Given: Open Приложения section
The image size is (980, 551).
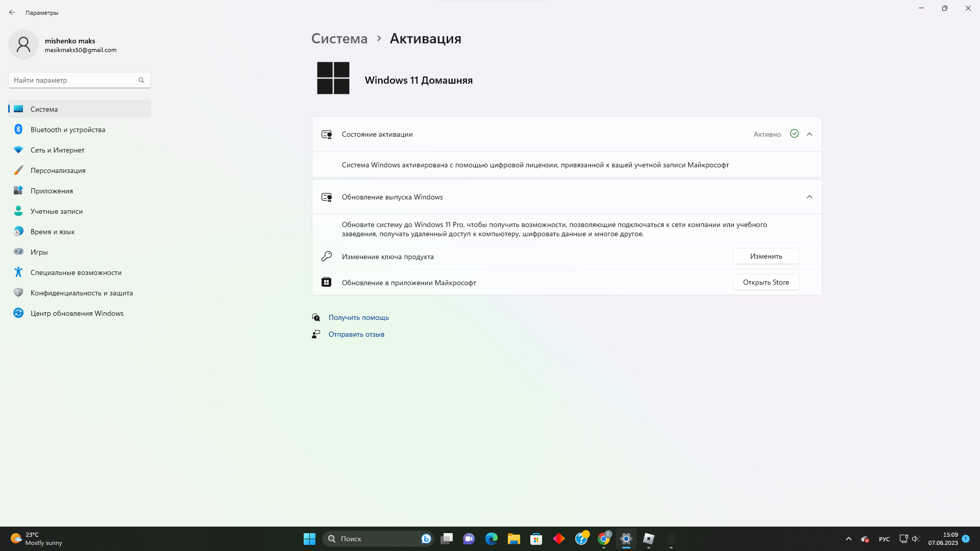Looking at the screenshot, I should pyautogui.click(x=80, y=191).
